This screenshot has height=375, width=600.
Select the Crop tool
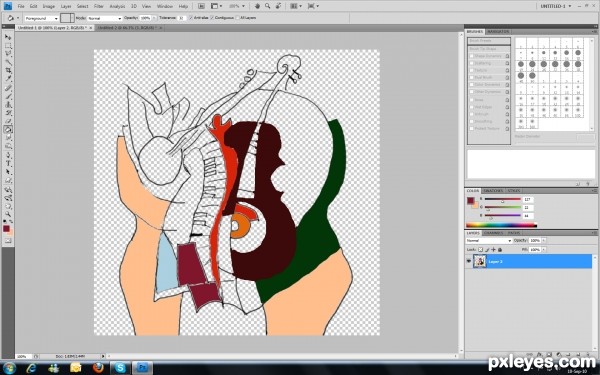pos(8,70)
